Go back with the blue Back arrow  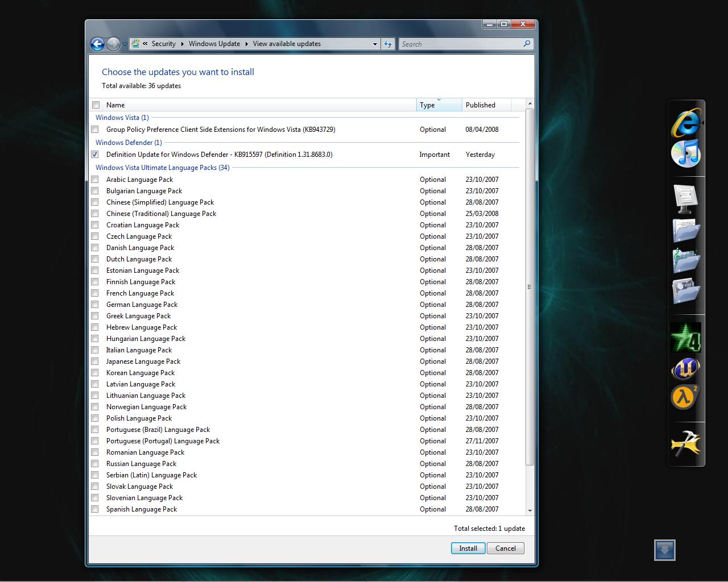(x=97, y=44)
